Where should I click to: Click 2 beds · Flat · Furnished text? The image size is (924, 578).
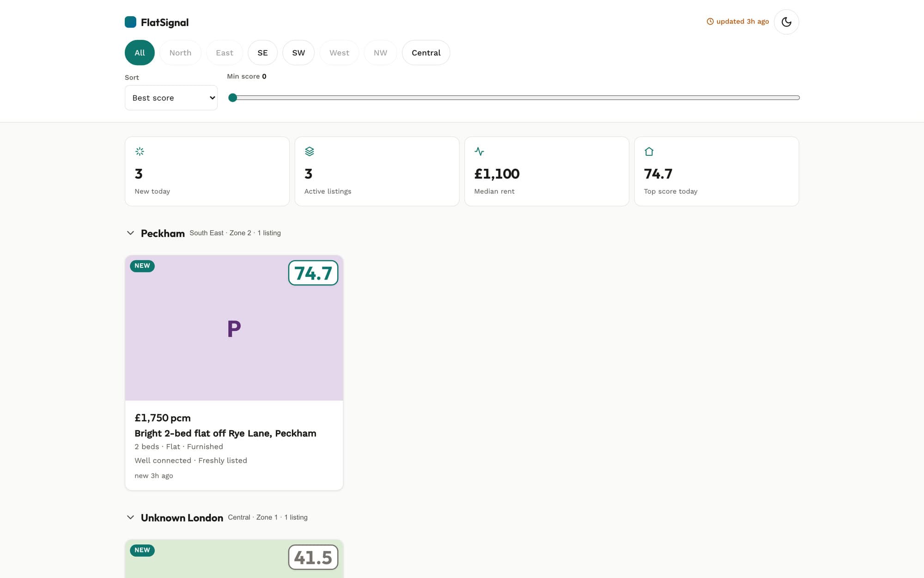(x=179, y=447)
